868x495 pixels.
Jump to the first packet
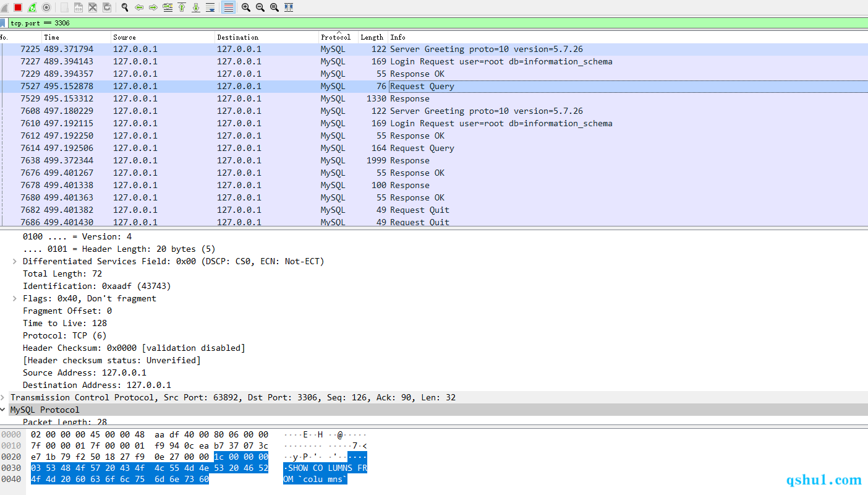pos(182,7)
